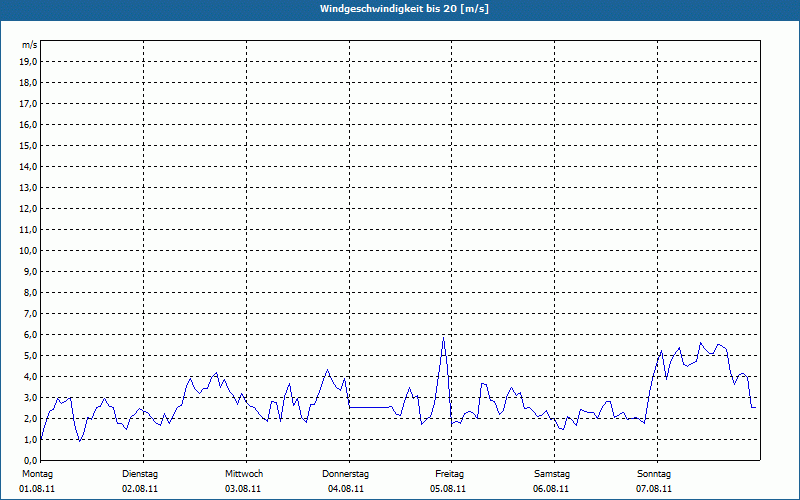Select the '15,0' axis value
Image resolution: width=800 pixels, height=500 pixels.
pos(28,145)
